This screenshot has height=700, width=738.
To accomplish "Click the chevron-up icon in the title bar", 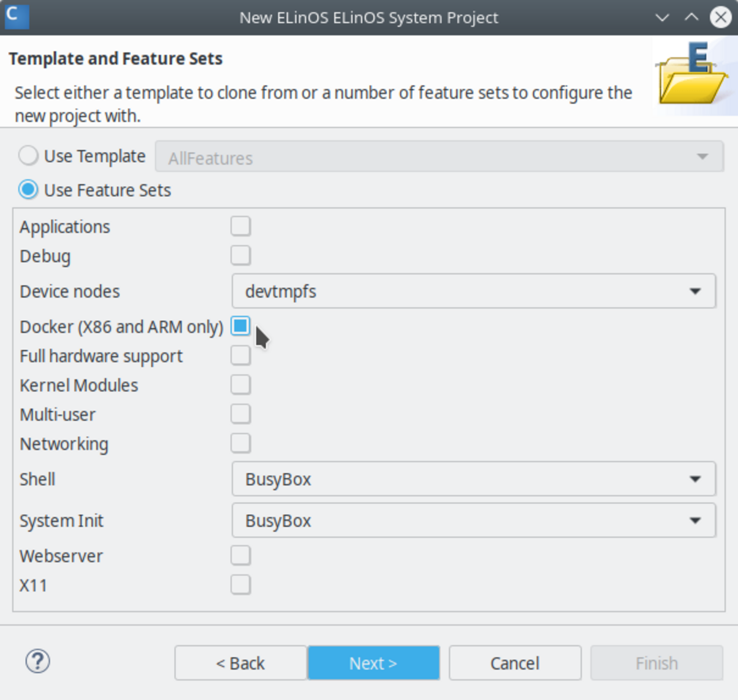I will coord(690,17).
